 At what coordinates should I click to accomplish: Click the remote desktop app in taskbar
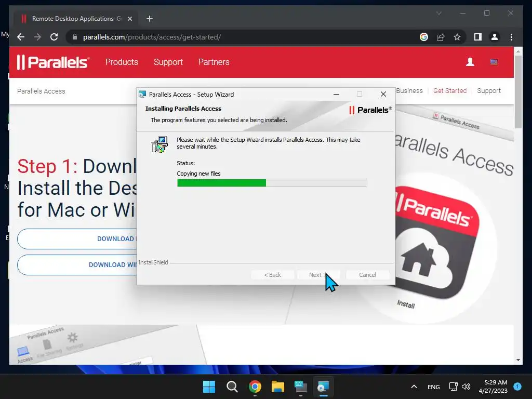coord(301,387)
